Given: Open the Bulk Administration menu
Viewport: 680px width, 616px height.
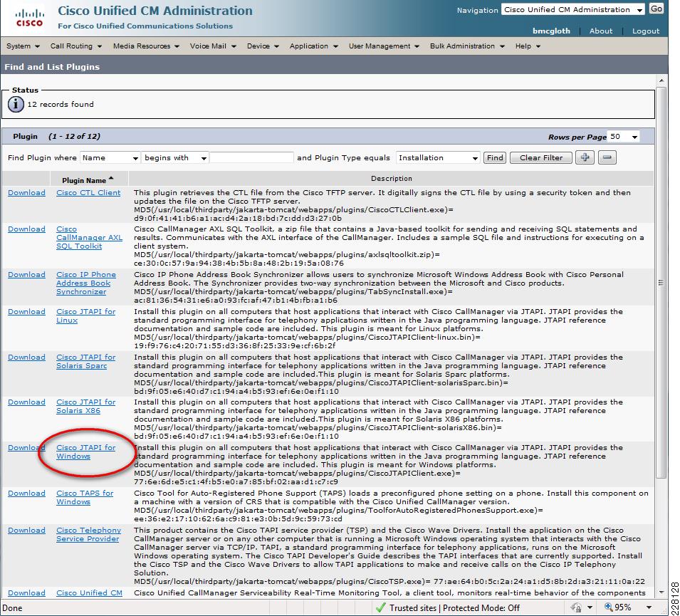Looking at the screenshot, I should (467, 46).
